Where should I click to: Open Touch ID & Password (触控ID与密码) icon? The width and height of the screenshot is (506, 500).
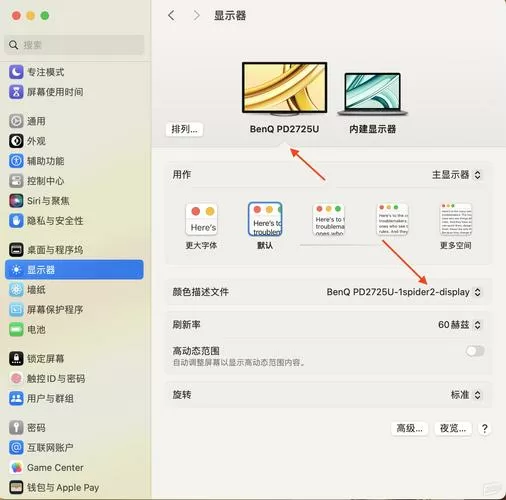tap(16, 378)
